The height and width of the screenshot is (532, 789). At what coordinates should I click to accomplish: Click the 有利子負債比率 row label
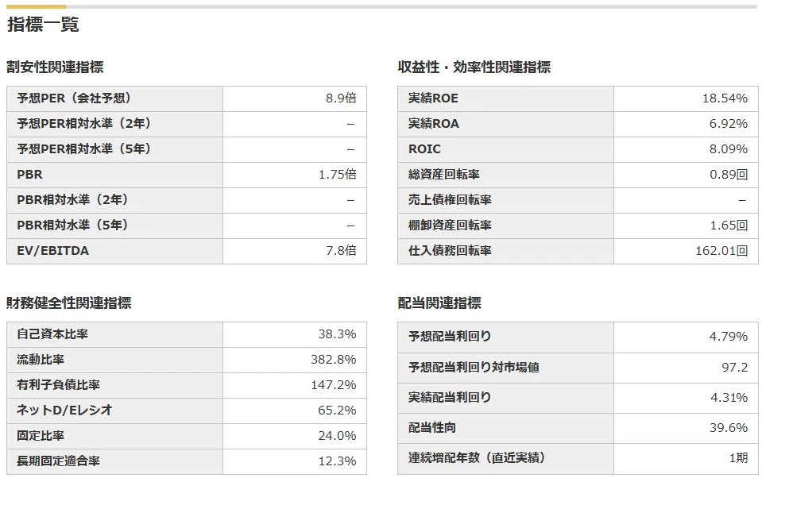pos(58,384)
